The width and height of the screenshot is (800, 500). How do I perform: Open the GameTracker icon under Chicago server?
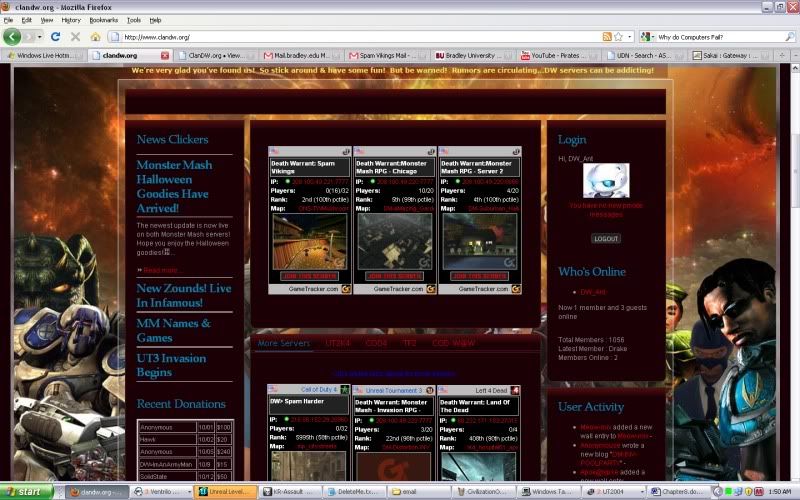pyautogui.click(x=431, y=289)
